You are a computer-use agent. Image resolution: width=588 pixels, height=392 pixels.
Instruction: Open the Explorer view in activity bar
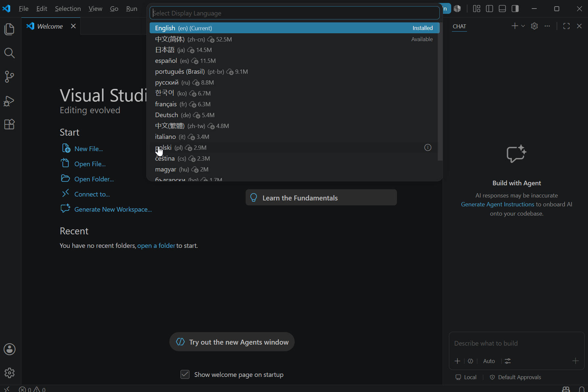(10, 29)
